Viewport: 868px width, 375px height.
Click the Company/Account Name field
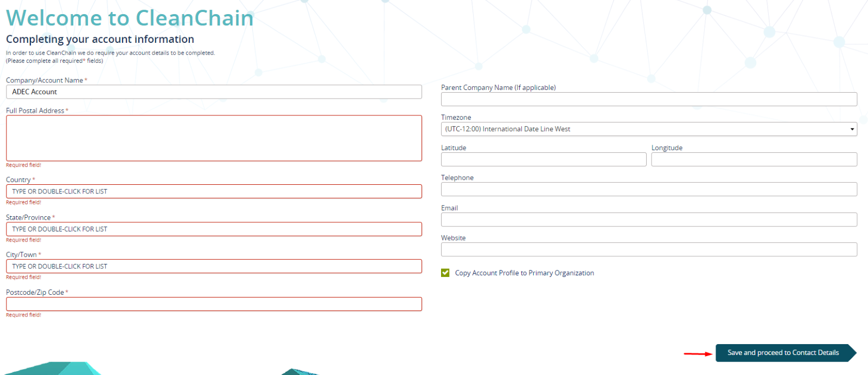pyautogui.click(x=214, y=92)
